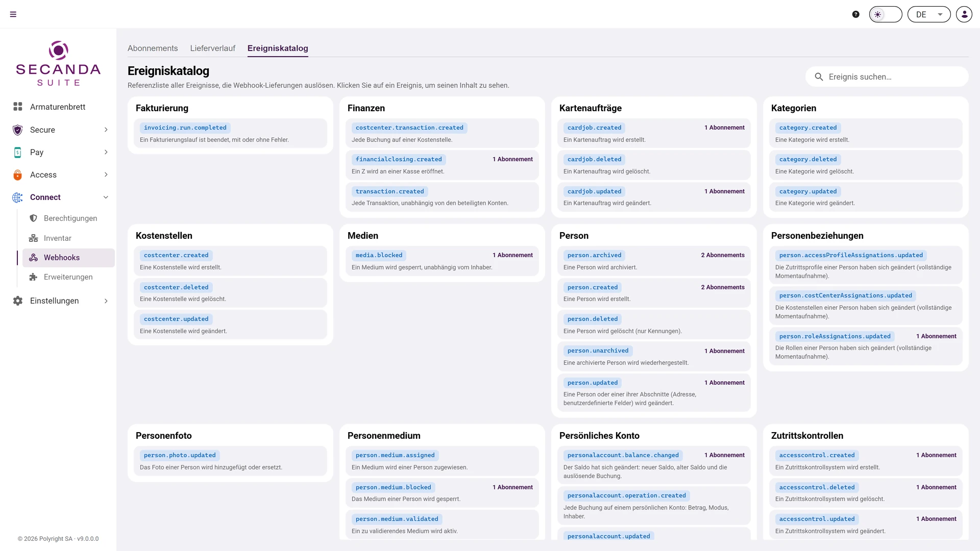Screen dimensions: 980x551
Task: Click accesscontrol.deleted event tag
Action: (817, 488)
